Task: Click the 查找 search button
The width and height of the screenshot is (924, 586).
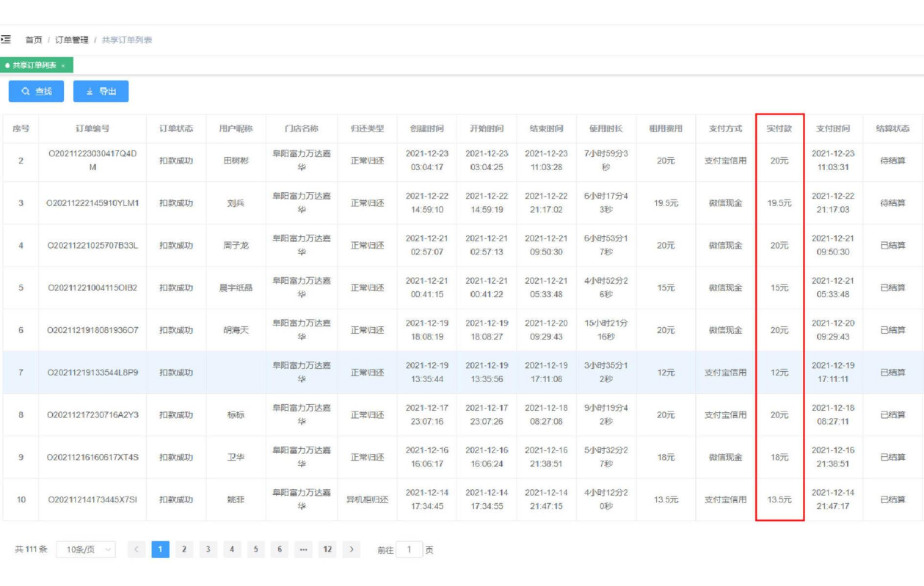Action: [x=37, y=92]
